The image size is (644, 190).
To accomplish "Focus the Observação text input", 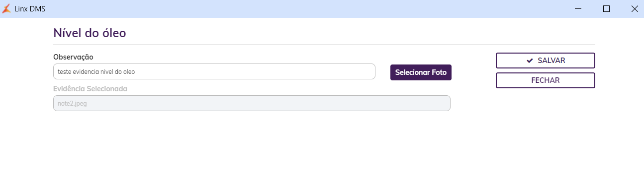I will tap(214, 71).
